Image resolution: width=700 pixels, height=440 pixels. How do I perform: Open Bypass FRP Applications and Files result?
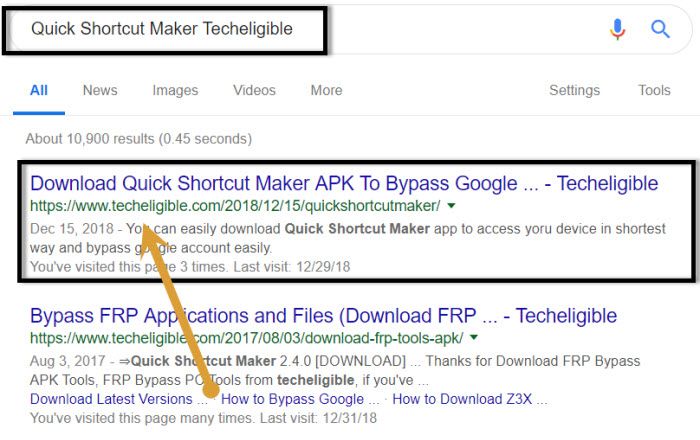pos(323,316)
